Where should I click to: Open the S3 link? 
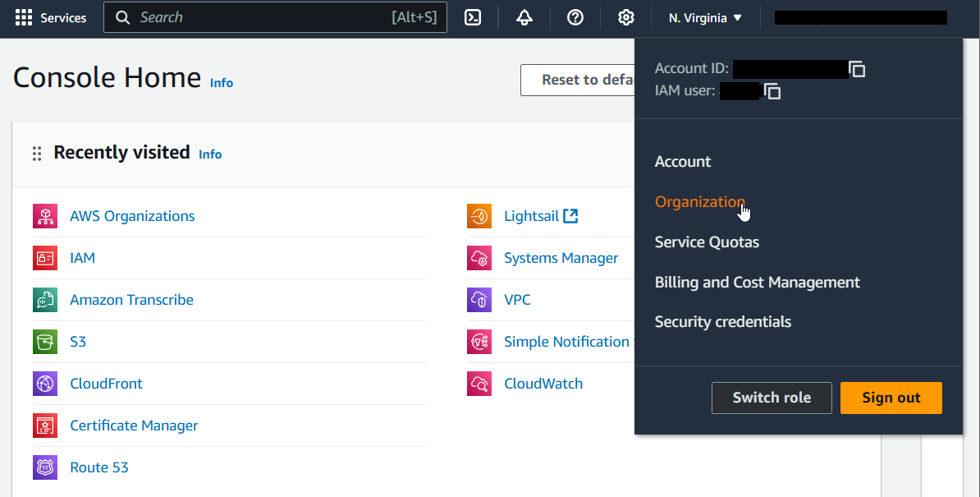click(78, 342)
